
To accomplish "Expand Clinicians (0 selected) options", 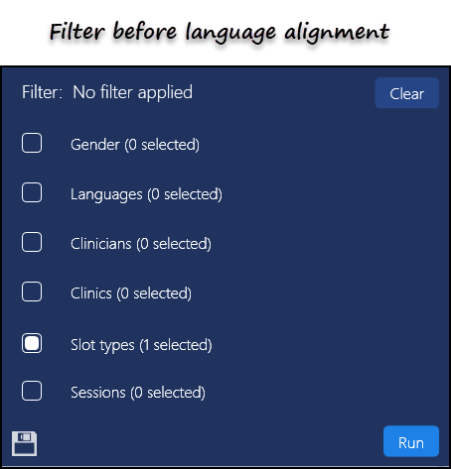I will point(141,244).
